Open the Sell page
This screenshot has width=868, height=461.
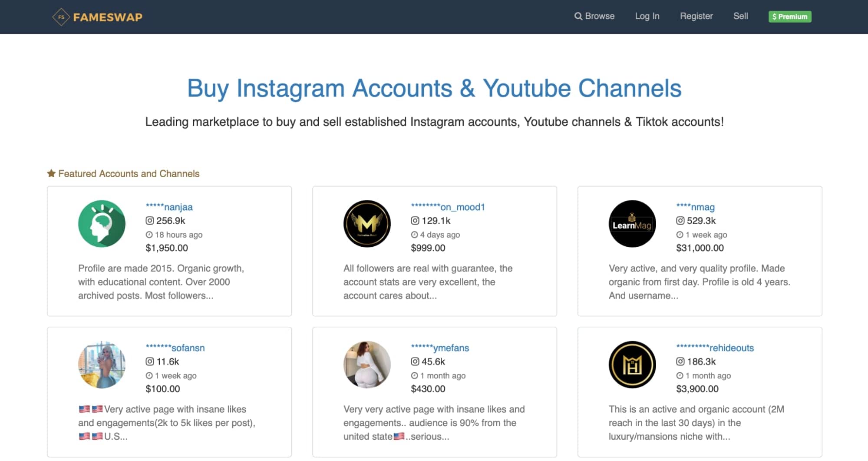[x=740, y=16]
